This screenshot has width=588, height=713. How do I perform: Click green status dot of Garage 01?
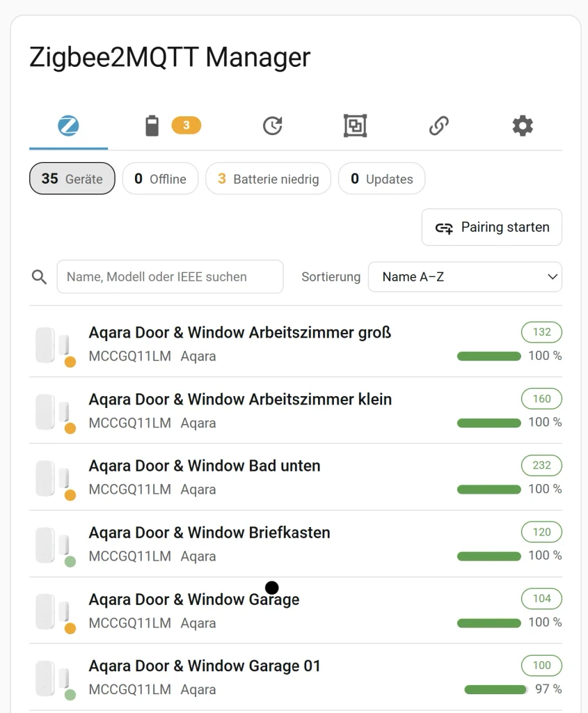[x=70, y=695]
